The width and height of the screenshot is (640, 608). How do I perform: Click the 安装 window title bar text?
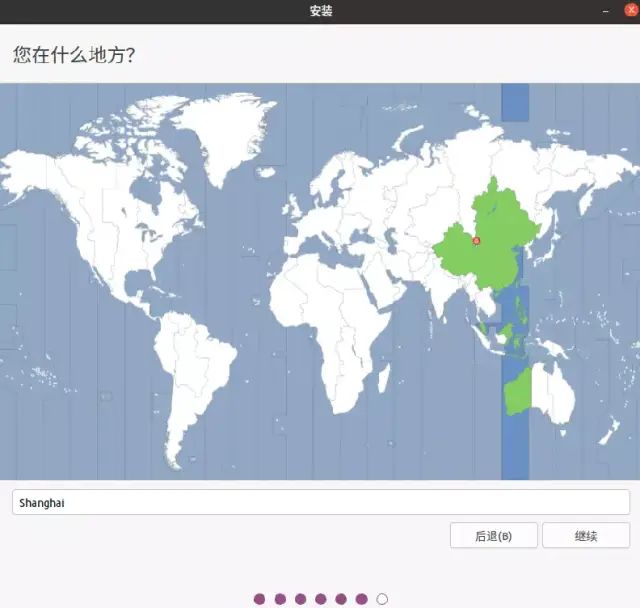320,11
